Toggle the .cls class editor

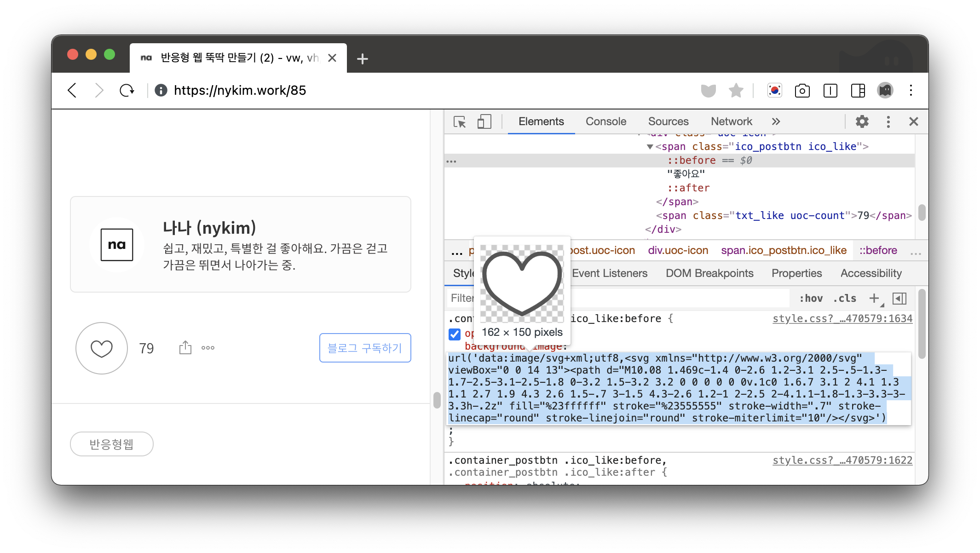845,298
